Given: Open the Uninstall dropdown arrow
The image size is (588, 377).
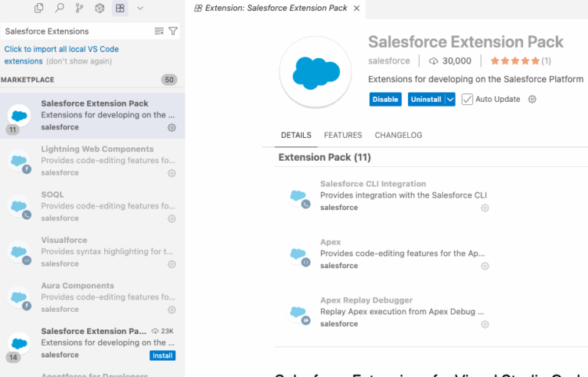Looking at the screenshot, I should (x=450, y=100).
